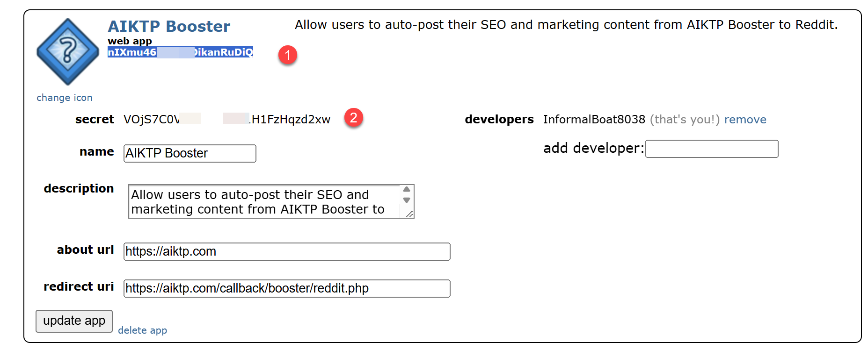Click the description box scroll-down arrow

[x=407, y=200]
